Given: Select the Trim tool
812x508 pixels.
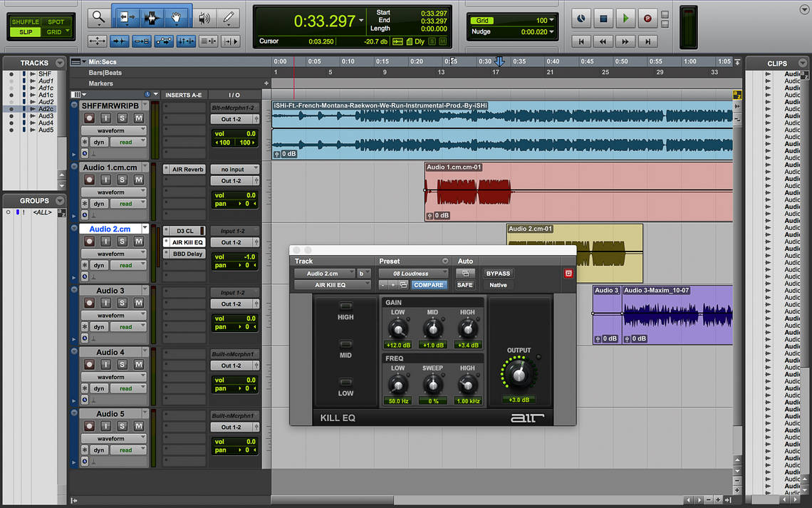Looking at the screenshot, I should [126, 18].
